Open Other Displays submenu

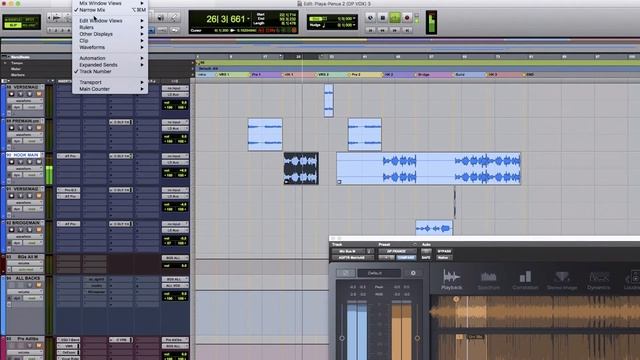point(110,34)
